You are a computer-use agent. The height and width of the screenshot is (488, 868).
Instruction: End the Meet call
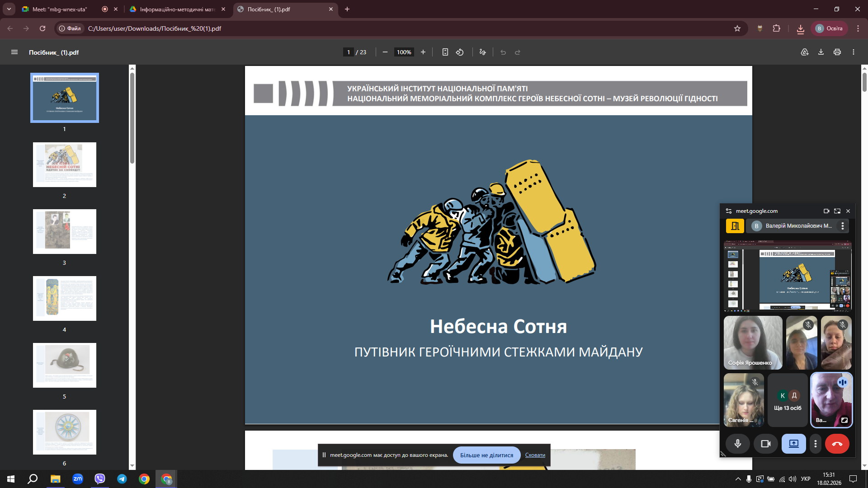pyautogui.click(x=837, y=444)
